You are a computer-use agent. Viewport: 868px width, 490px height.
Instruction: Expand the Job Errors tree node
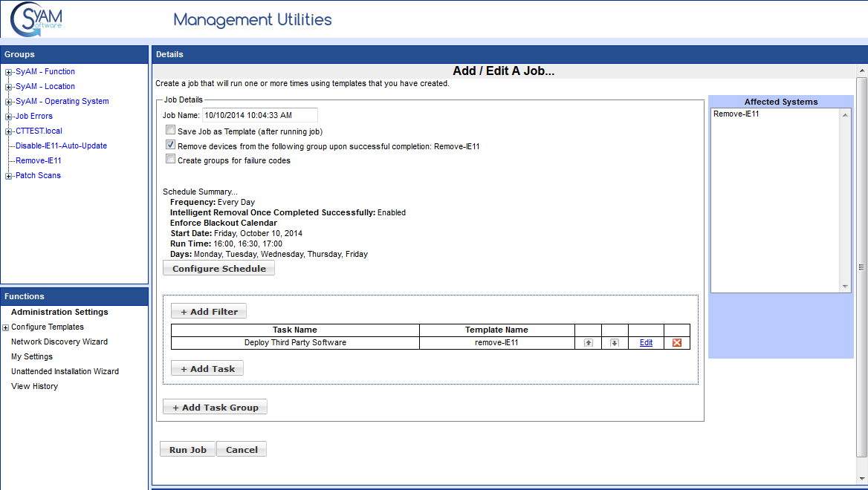point(8,117)
